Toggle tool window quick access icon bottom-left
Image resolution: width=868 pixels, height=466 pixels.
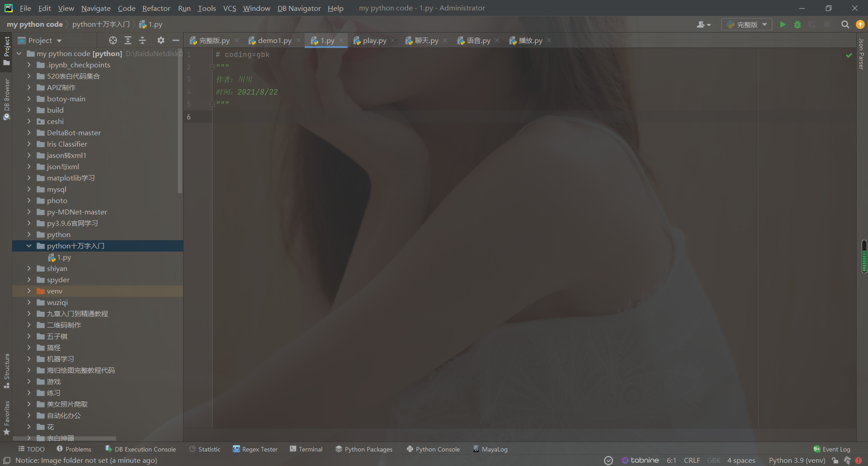pos(7,460)
